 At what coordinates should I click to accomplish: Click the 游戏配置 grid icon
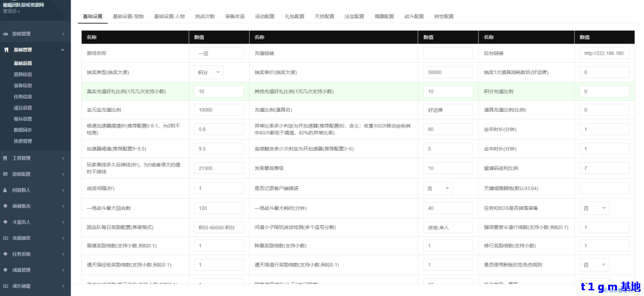click(6, 173)
